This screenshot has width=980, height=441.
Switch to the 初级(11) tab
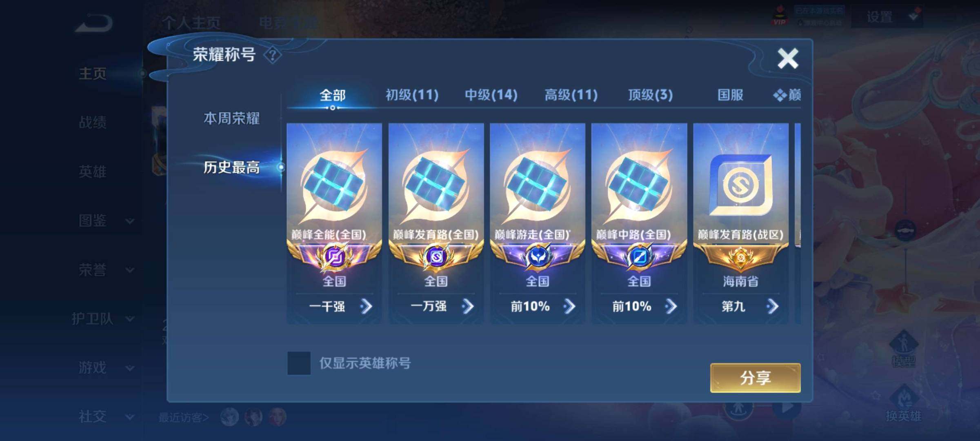[412, 95]
